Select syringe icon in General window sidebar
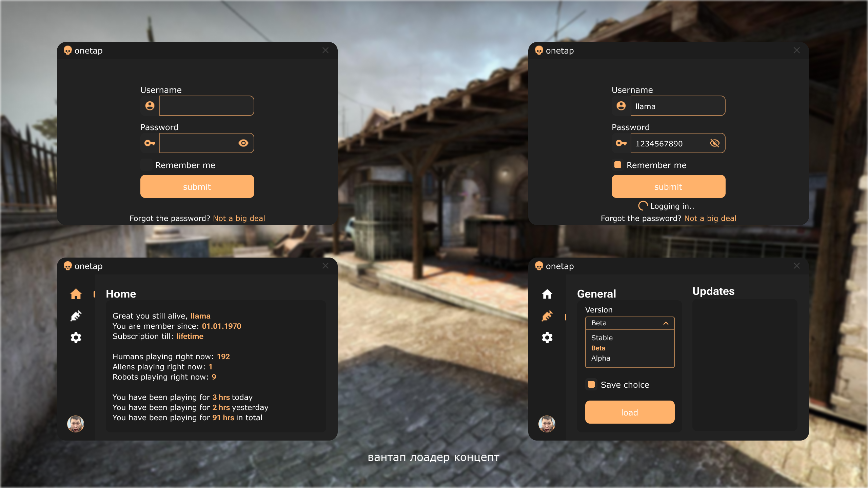This screenshot has width=868, height=488. coord(547,316)
